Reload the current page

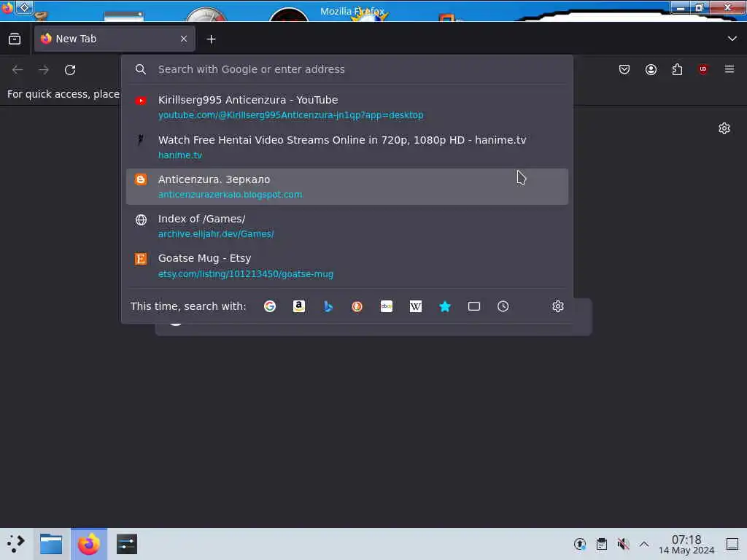click(x=70, y=70)
